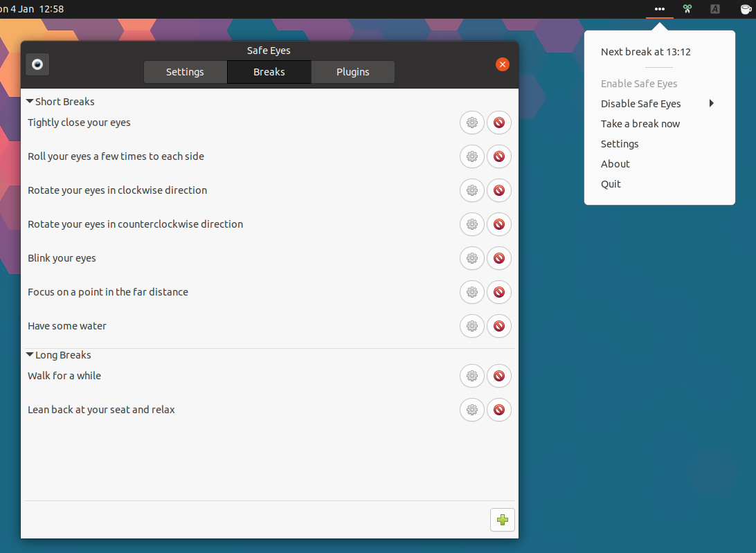Add a new break with the green plus button

[x=503, y=520]
